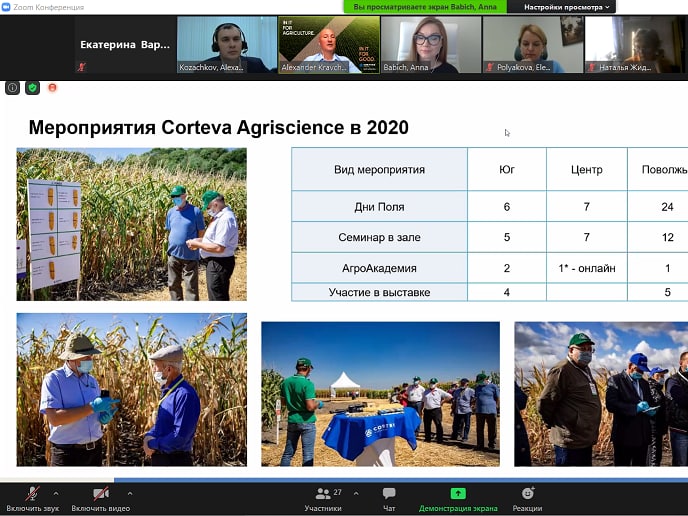688x516 pixels.
Task: Click muted mic icon on Наталья tile
Action: click(592, 67)
